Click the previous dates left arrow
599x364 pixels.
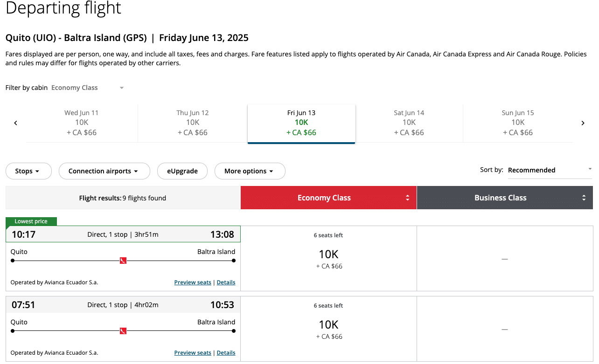point(15,123)
